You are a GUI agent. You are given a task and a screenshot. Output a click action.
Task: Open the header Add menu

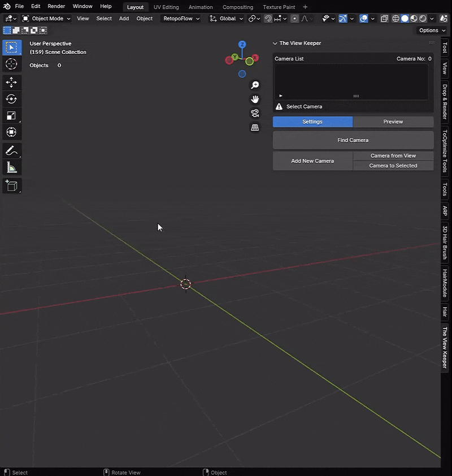[124, 19]
